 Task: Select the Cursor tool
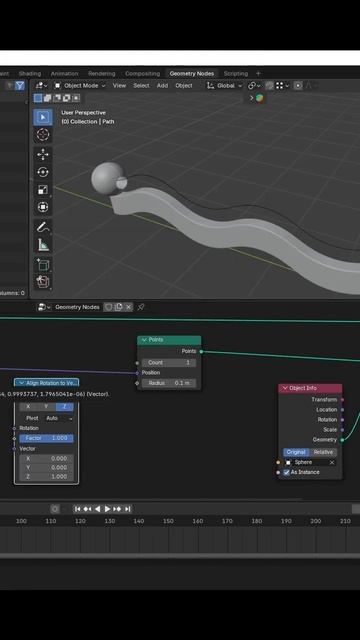(x=43, y=134)
